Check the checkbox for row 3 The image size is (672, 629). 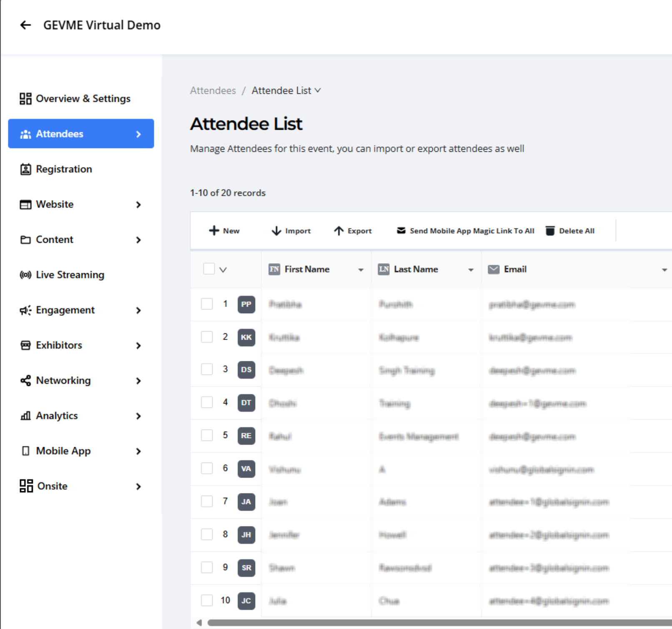207,370
